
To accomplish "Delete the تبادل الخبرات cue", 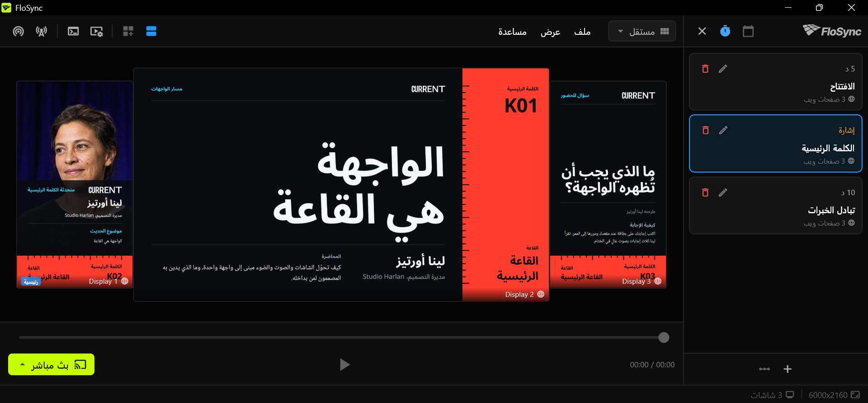I will (705, 192).
